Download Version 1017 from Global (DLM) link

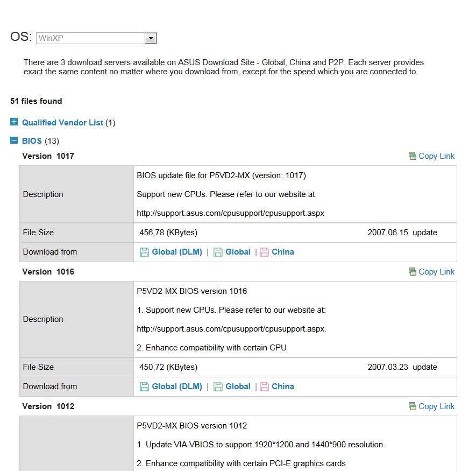[x=176, y=252]
